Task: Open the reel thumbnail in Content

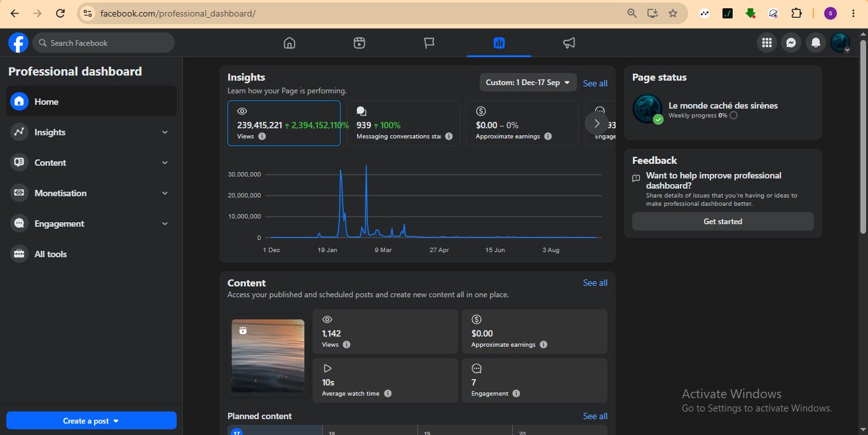Action: point(268,356)
